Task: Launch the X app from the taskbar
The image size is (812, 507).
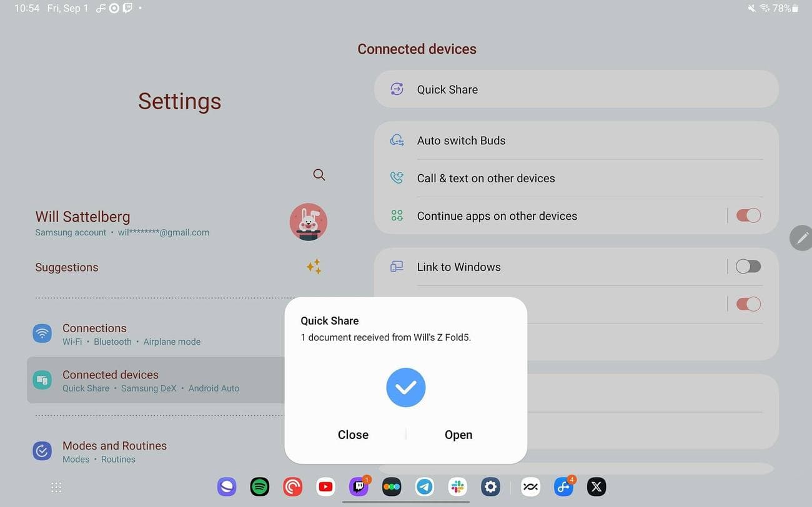Action: pyautogui.click(x=597, y=486)
